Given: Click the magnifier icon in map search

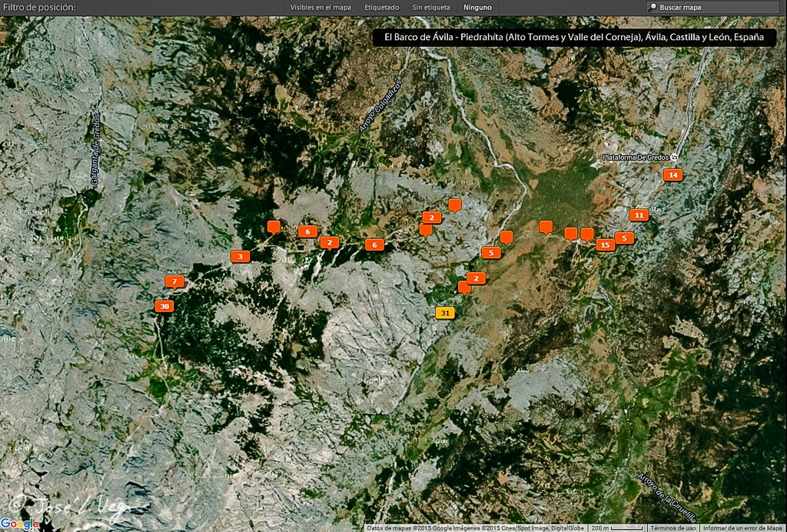Looking at the screenshot, I should (653, 7).
